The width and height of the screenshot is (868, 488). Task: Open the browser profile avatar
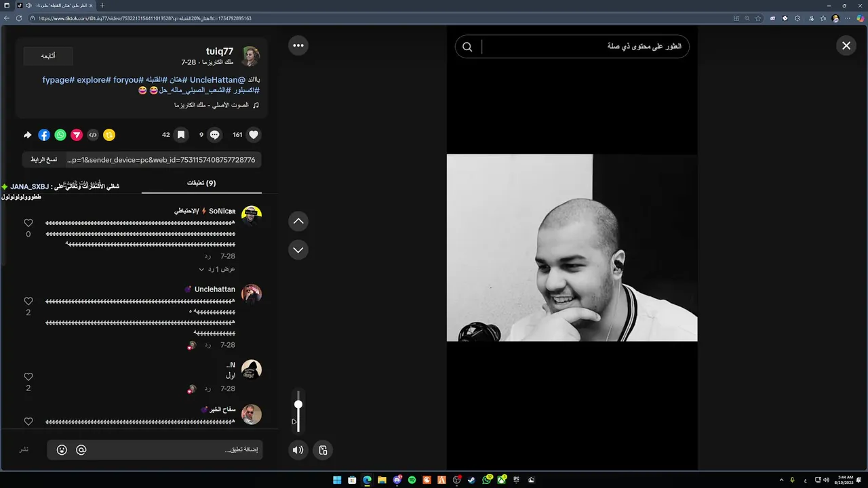(835, 18)
